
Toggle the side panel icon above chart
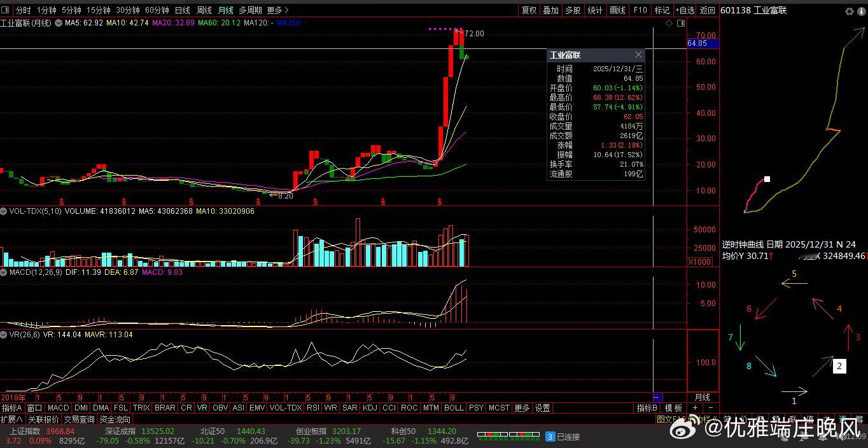[x=681, y=23]
